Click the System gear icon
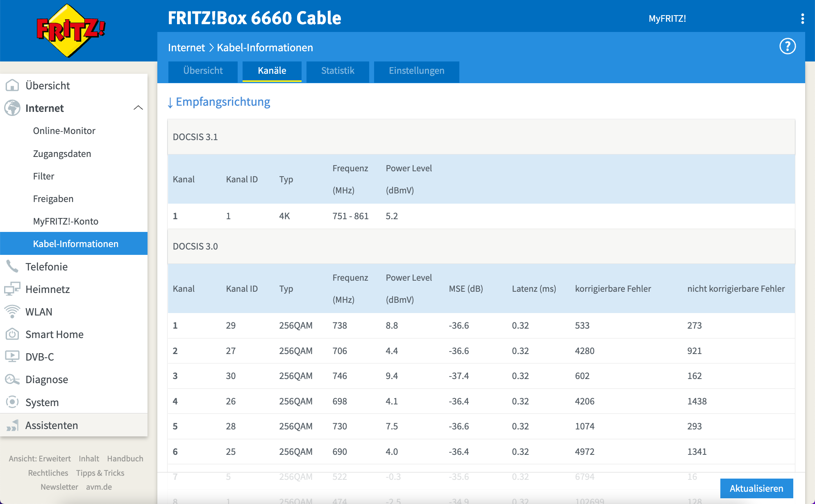The image size is (815, 504). pos(12,402)
